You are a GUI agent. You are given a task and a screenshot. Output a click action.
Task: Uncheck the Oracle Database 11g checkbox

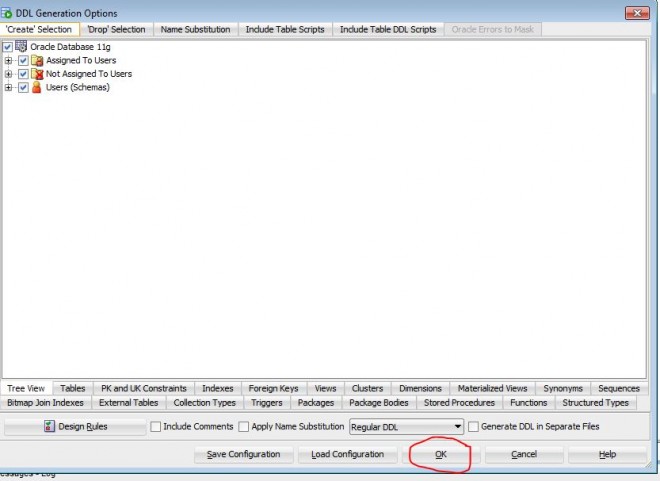pos(8,47)
